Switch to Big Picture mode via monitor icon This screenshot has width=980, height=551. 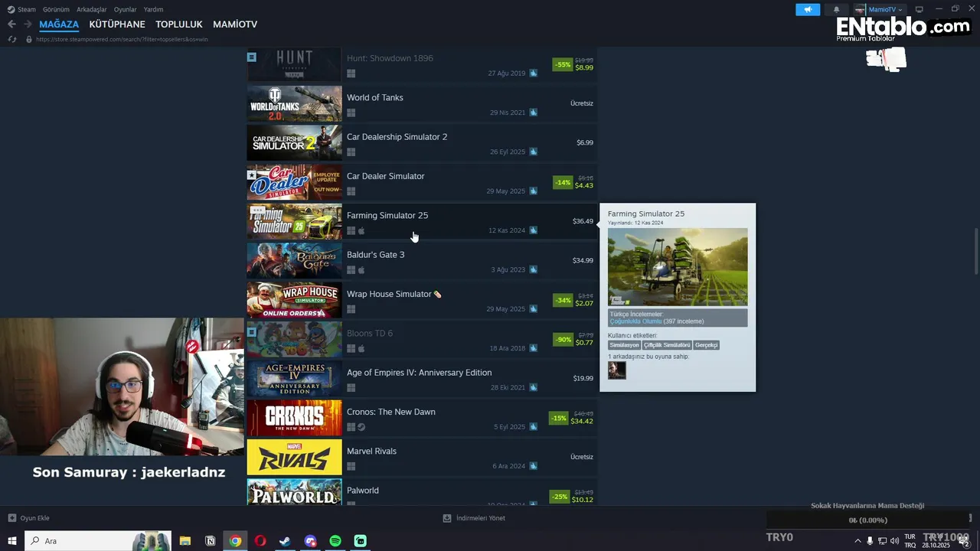(x=920, y=9)
